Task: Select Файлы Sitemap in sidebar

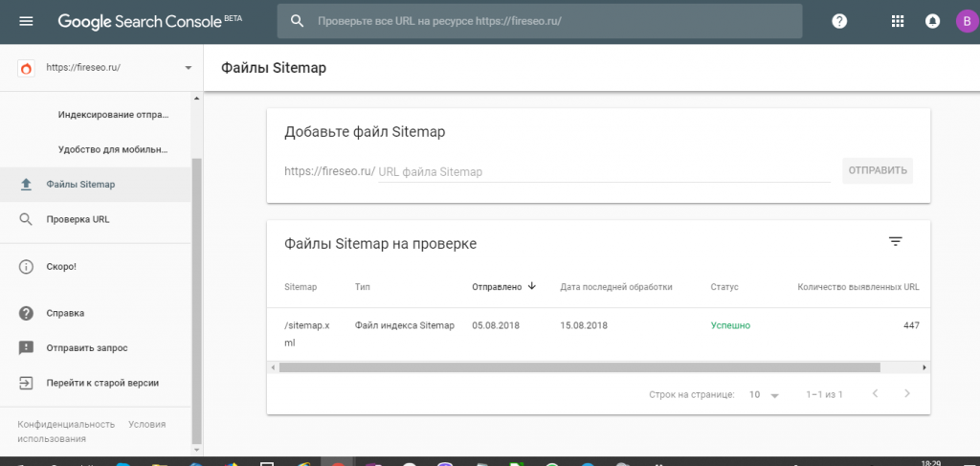Action: click(x=80, y=184)
